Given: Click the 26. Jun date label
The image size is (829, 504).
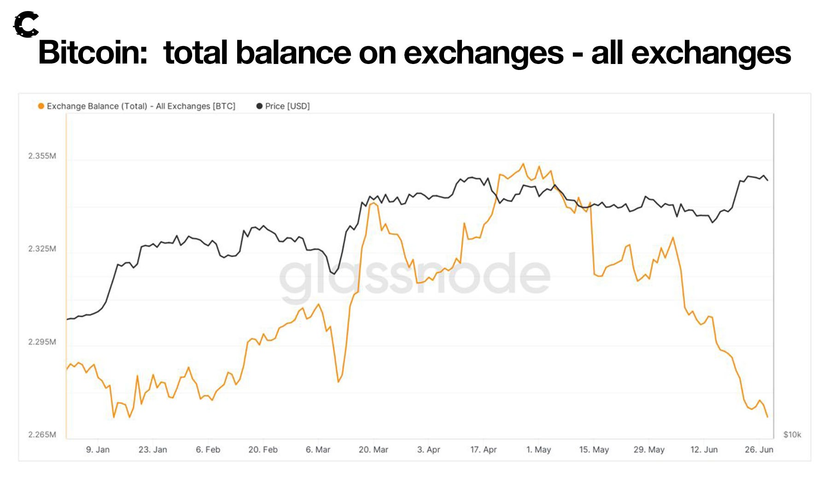Looking at the screenshot, I should [x=759, y=450].
